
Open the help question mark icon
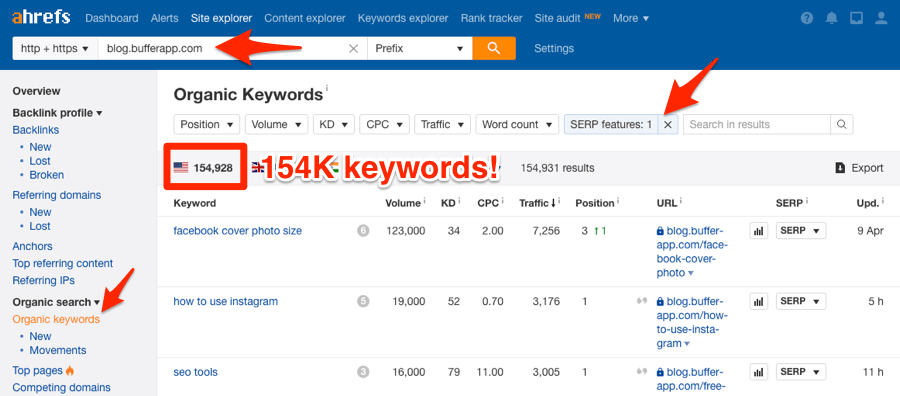pyautogui.click(x=807, y=18)
